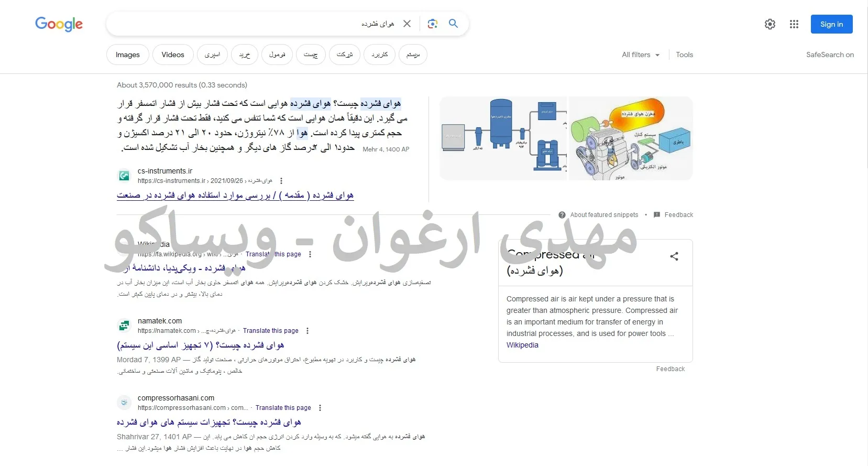Switch to the Images filter
The height and width of the screenshot is (466, 868).
[128, 55]
